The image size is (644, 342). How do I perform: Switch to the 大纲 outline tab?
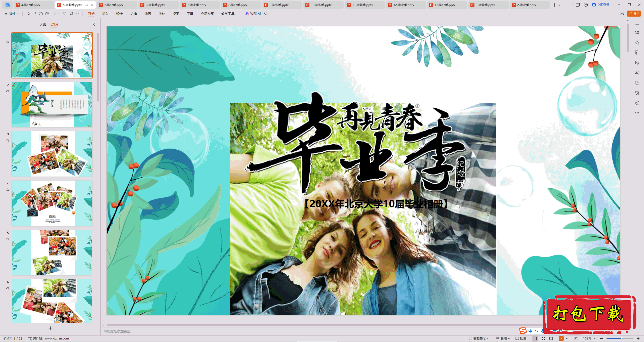click(43, 24)
